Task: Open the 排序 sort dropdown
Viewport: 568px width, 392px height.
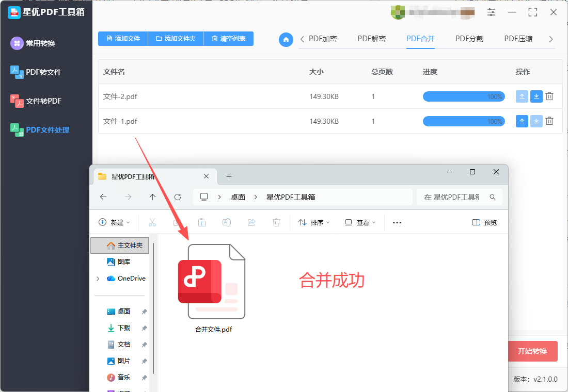Action: (x=314, y=222)
